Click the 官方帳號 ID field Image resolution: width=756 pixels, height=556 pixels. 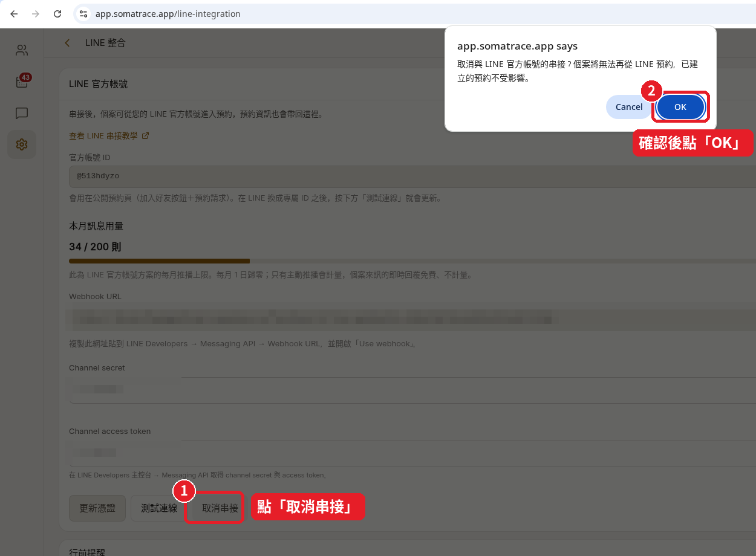412,177
